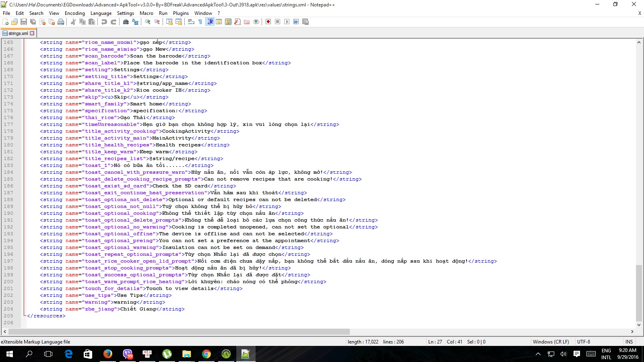The width and height of the screenshot is (644, 362).
Task: Click the Save file toolbar icon
Action: [x=24, y=22]
